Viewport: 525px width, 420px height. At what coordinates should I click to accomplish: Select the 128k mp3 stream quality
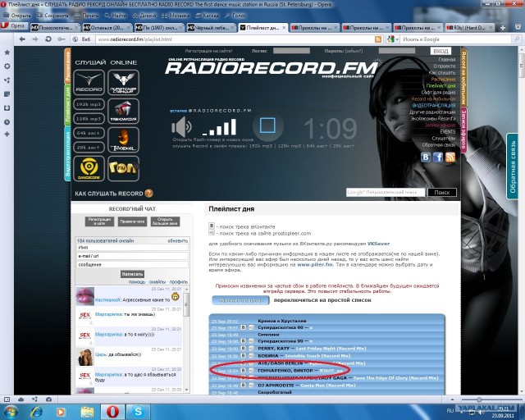[89, 119]
